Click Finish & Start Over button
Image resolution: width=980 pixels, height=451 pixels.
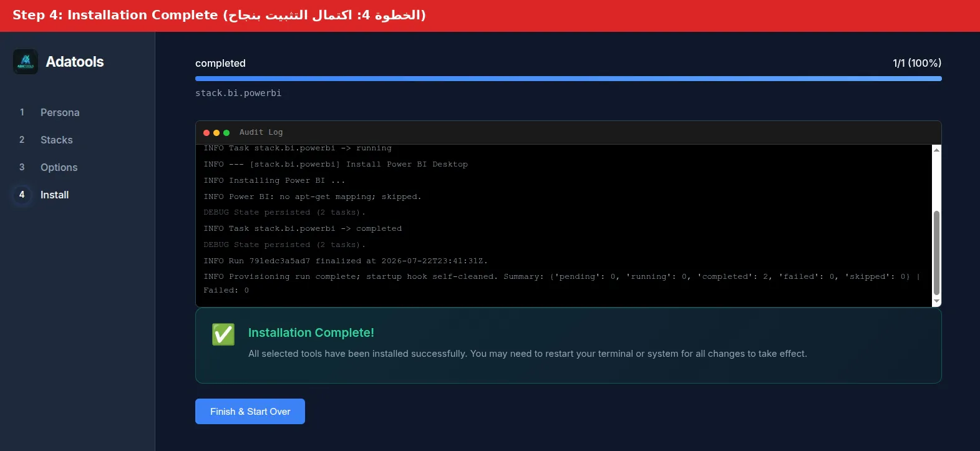click(250, 412)
